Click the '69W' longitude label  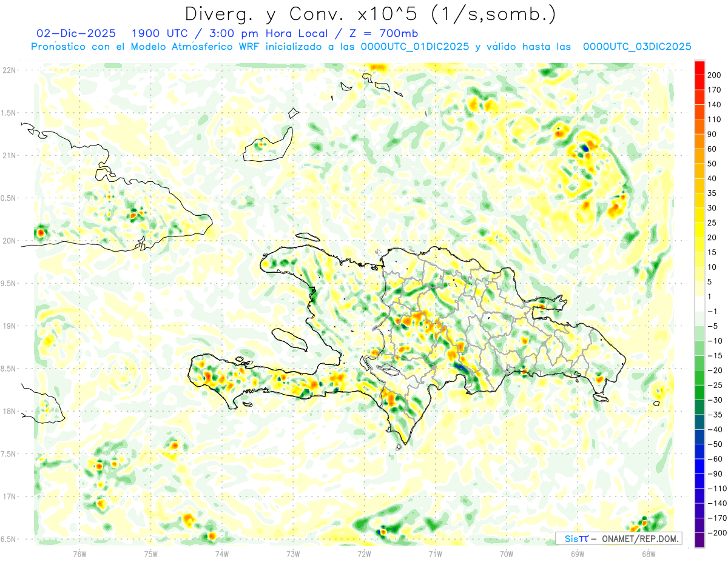[x=578, y=554]
